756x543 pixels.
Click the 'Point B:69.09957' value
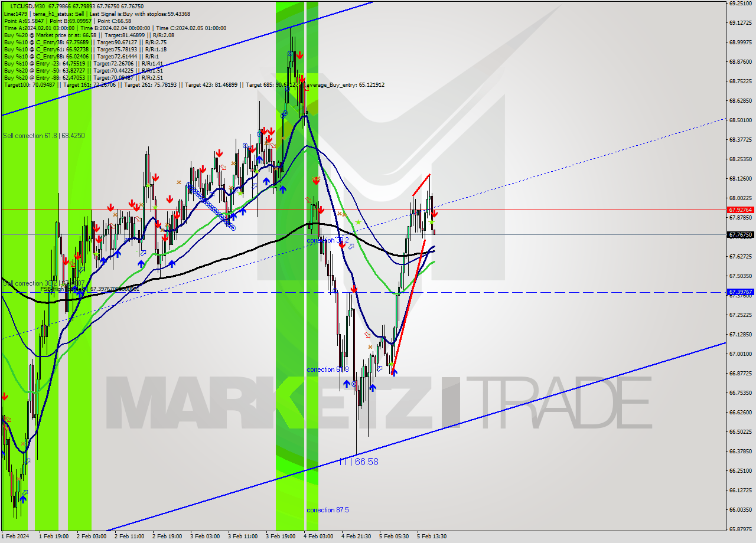click(x=71, y=21)
